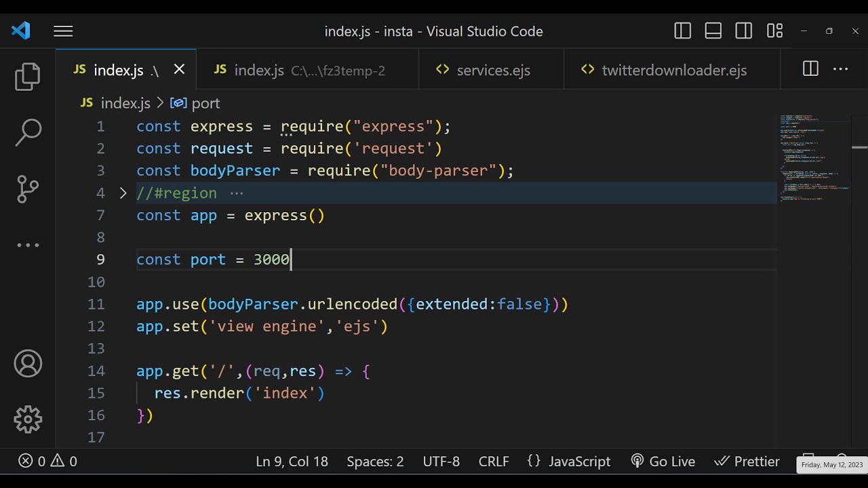Click Go Live in status bar
The height and width of the screenshot is (488, 868).
[x=663, y=462]
